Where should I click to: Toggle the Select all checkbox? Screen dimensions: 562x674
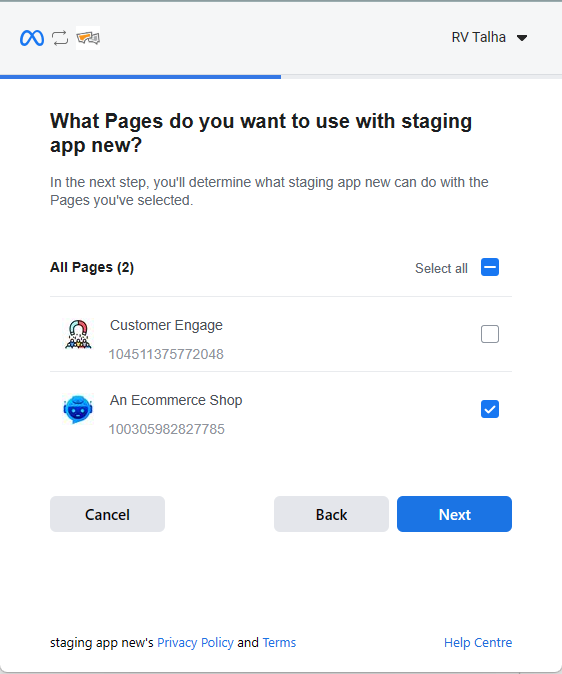(490, 267)
